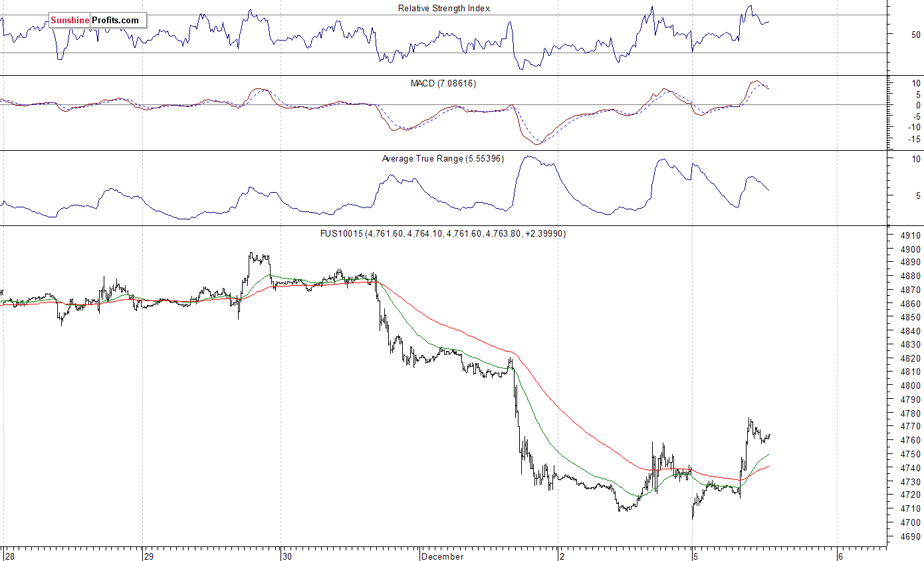Click the ATR 5 axis label
This screenshot has width=924, height=561.
918,196
